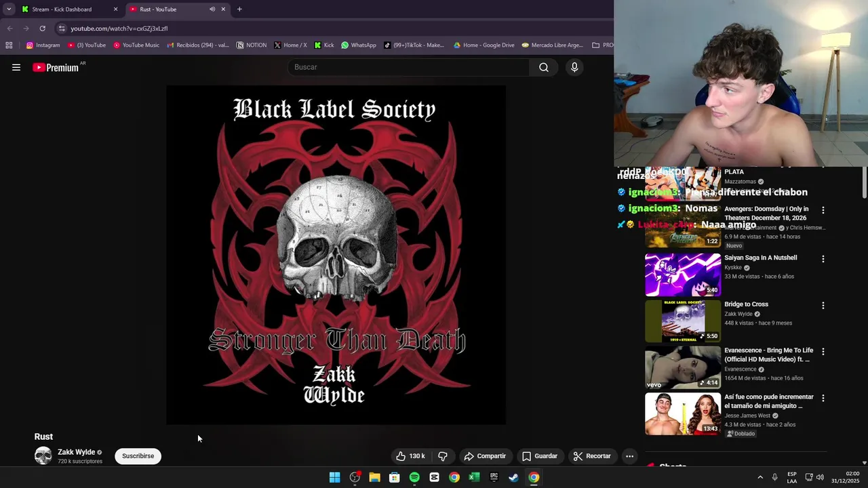Reload the current page

pyautogui.click(x=42, y=28)
